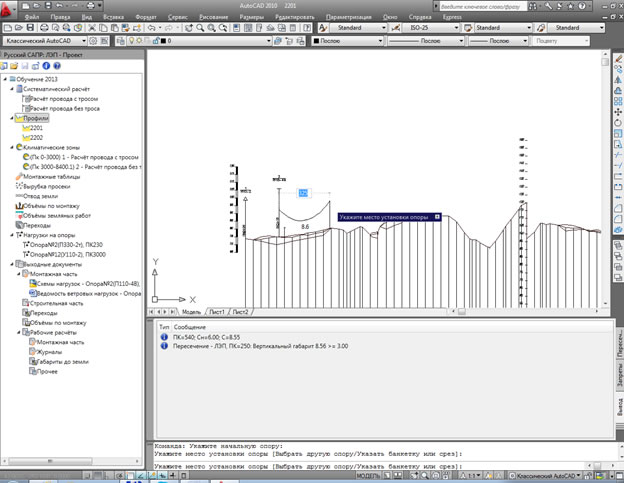This screenshot has height=483, width=624.
Task: Toggle Object Snap Tracking in status bar
Action: click(141, 475)
